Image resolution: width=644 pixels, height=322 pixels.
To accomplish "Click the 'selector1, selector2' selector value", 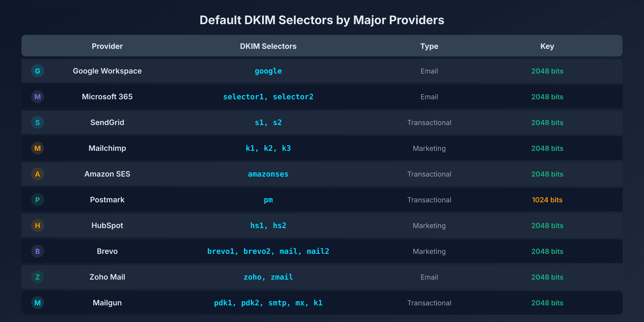I will [268, 97].
